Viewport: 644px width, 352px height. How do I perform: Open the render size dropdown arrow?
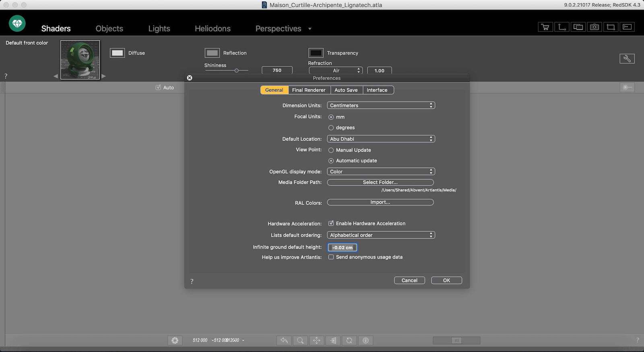[243, 340]
